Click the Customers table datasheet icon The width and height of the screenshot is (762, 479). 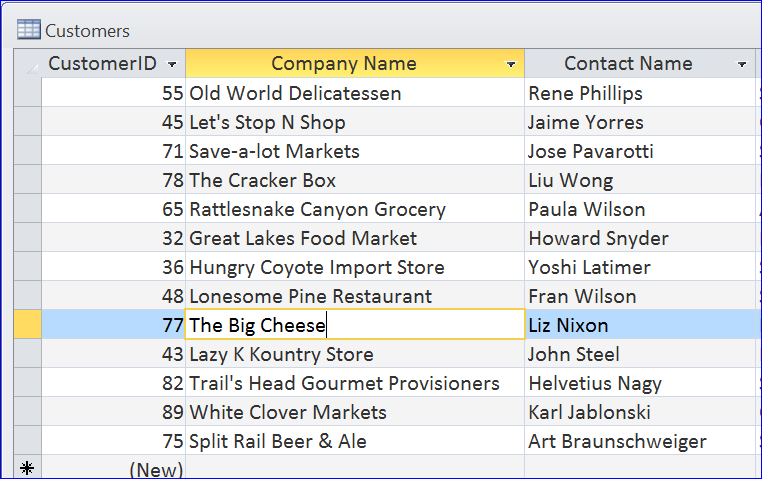click(x=29, y=30)
